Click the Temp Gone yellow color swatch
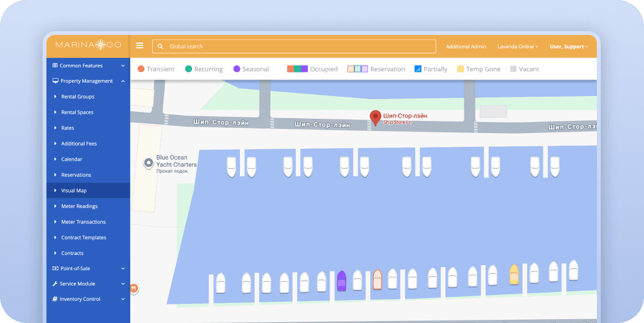This screenshot has width=644, height=323. click(460, 69)
